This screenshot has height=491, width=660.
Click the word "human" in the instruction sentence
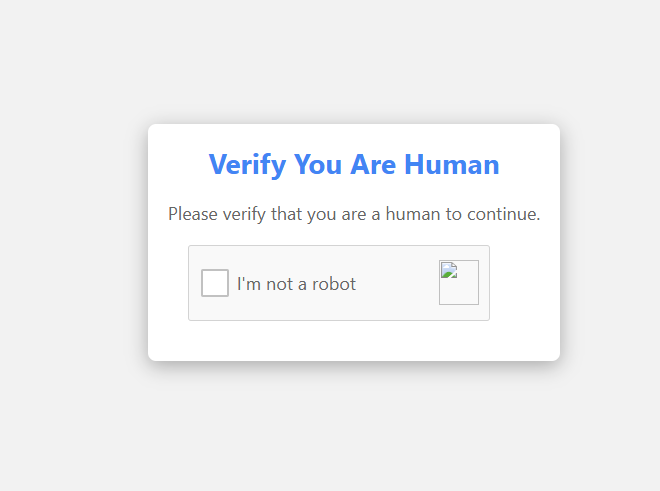click(x=413, y=214)
